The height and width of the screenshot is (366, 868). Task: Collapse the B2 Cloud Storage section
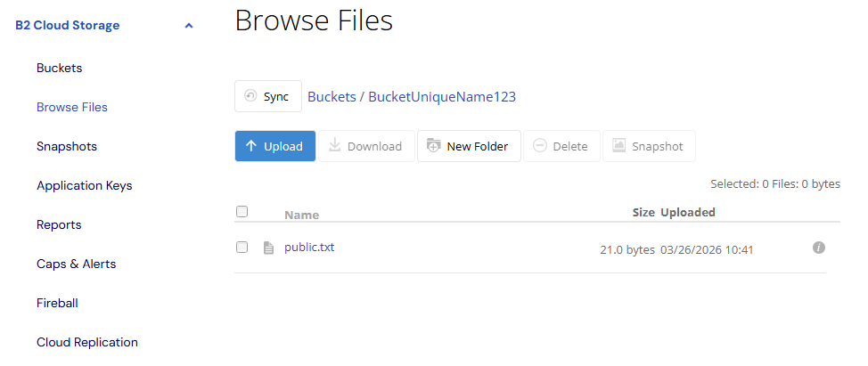188,26
